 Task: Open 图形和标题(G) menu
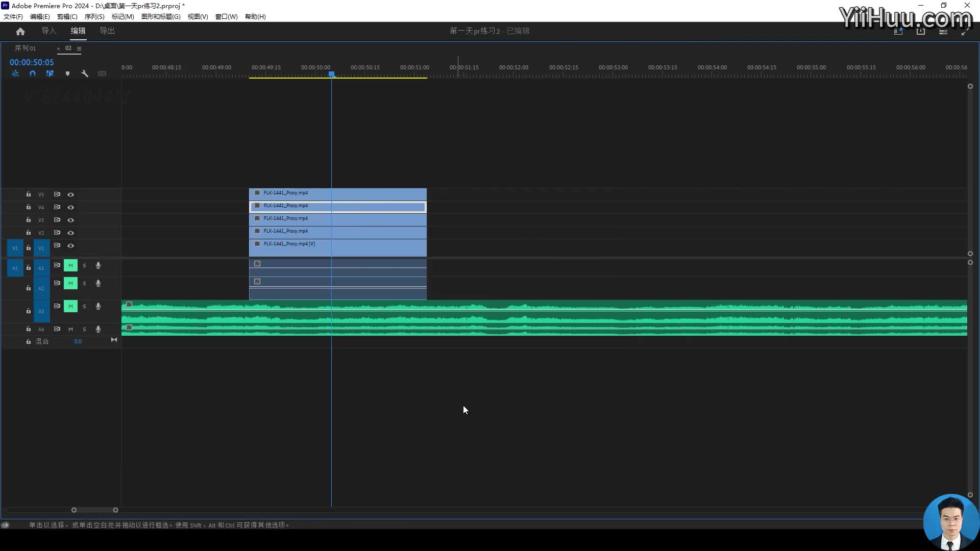(x=161, y=16)
